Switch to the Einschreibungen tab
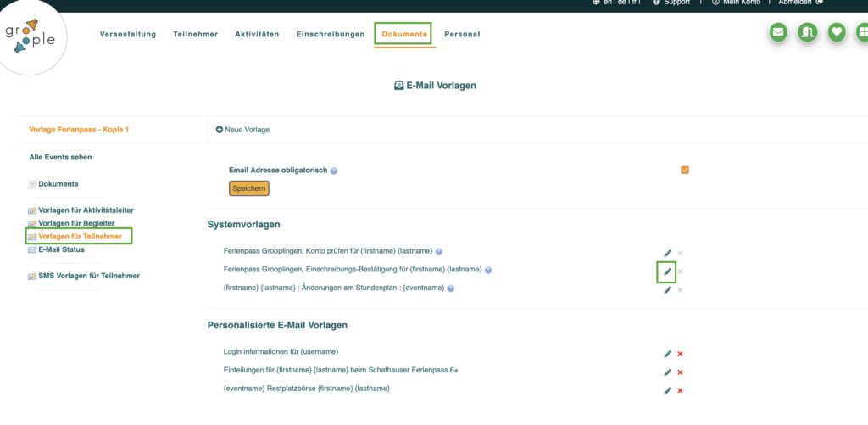 (330, 34)
